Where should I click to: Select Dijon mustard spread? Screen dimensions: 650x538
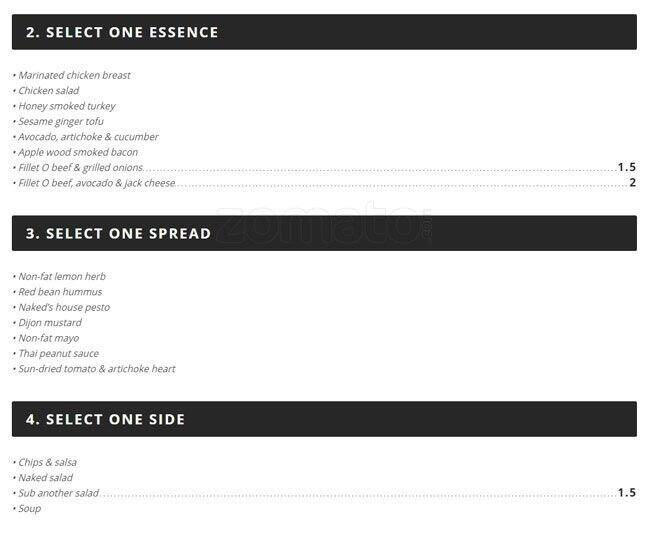click(50, 323)
